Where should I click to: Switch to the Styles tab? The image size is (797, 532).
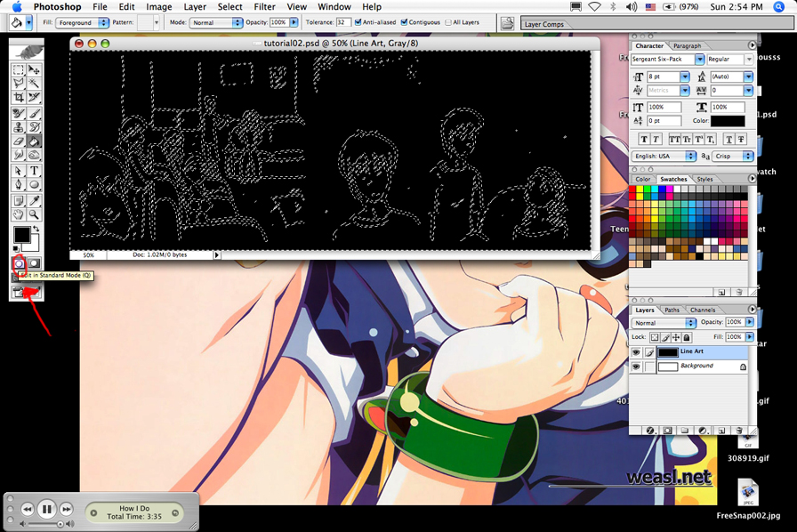pyautogui.click(x=704, y=179)
